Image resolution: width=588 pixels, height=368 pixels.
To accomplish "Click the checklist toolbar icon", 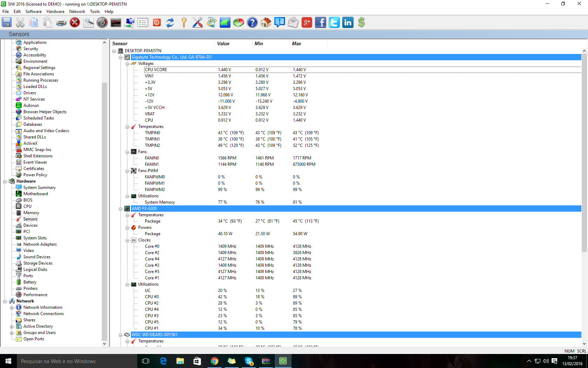I will pyautogui.click(x=143, y=22).
